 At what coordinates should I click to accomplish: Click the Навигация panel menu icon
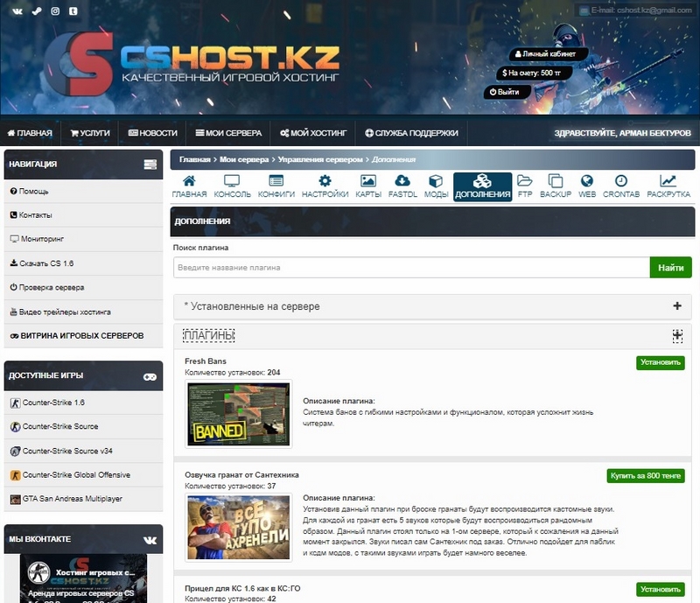tap(150, 165)
